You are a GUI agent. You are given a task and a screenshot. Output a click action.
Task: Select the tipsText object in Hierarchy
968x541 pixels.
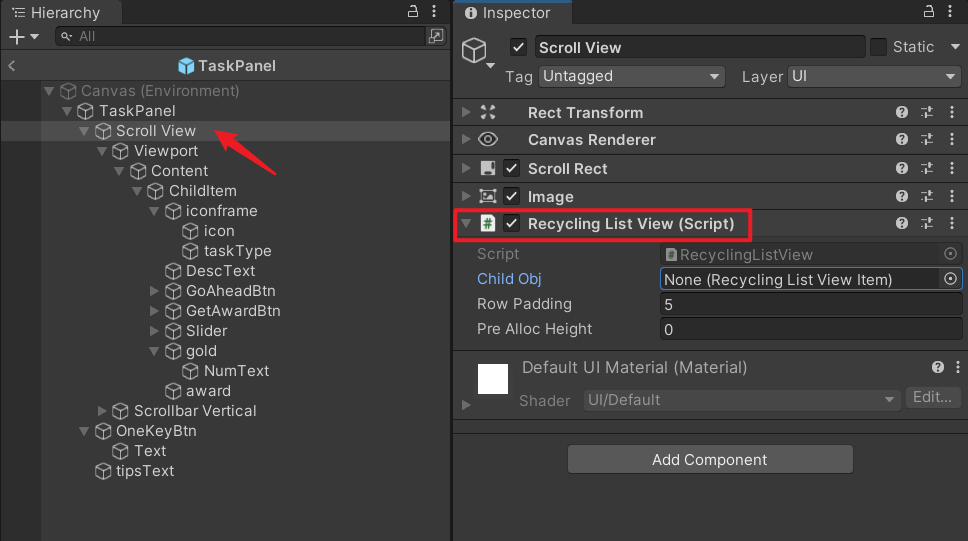coord(144,471)
